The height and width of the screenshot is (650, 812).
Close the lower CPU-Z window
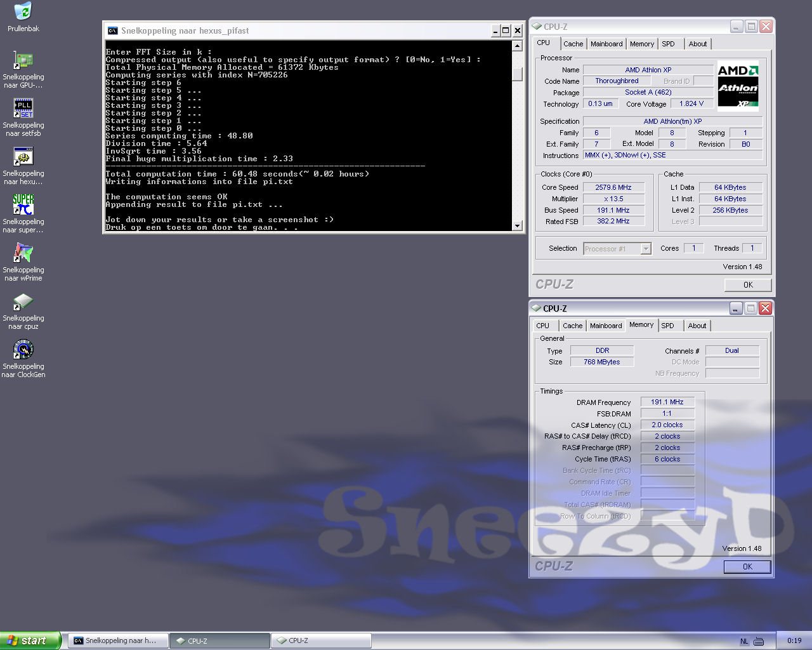pos(765,308)
